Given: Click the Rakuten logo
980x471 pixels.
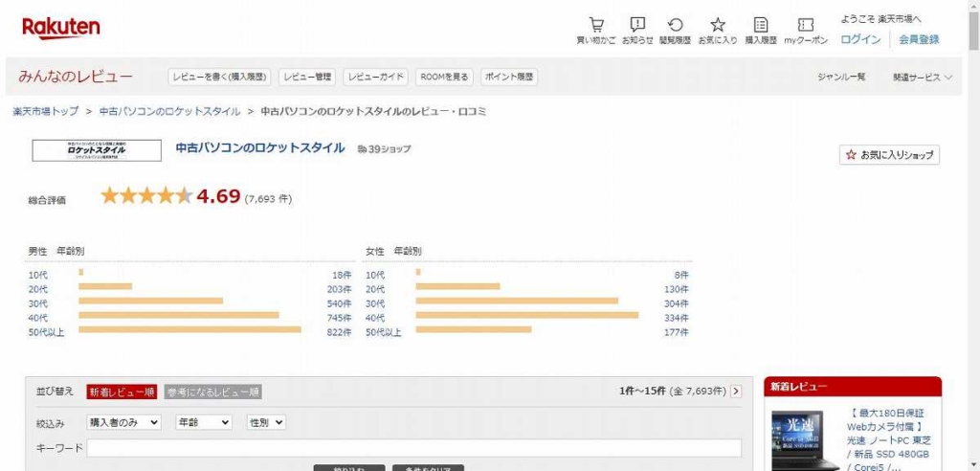Looking at the screenshot, I should pyautogui.click(x=60, y=28).
